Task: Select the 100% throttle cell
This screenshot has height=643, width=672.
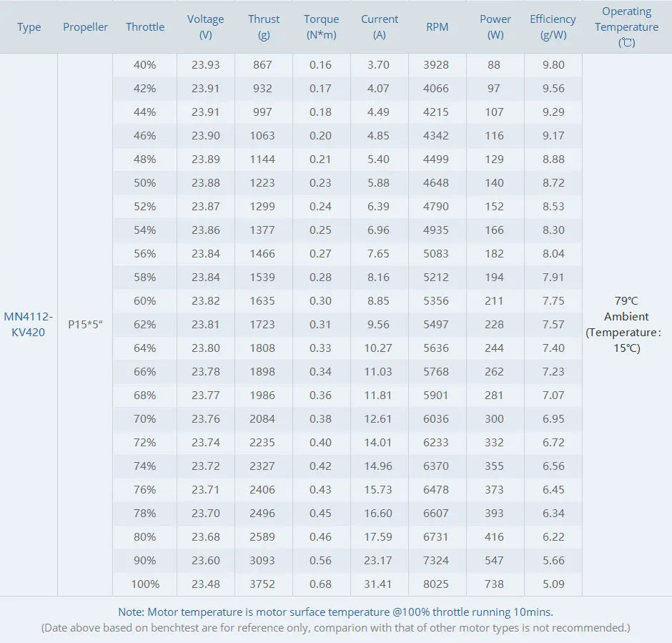Action: [145, 584]
